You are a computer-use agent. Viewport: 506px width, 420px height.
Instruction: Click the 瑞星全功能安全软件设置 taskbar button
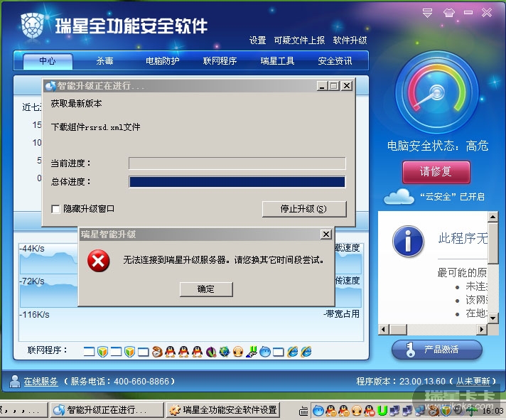(223, 410)
